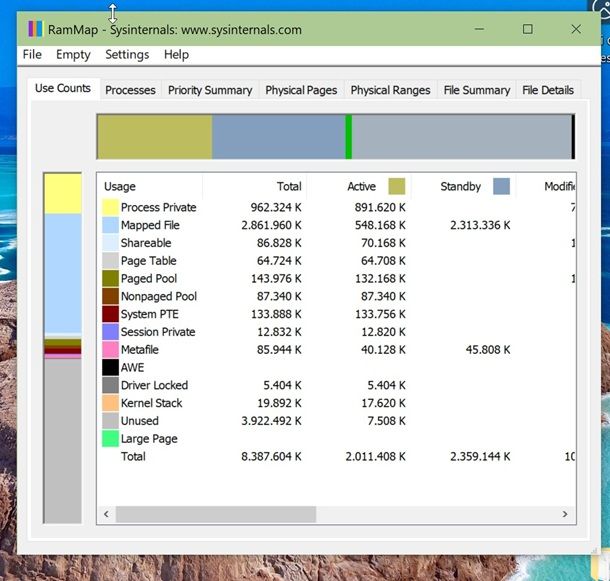Click the olive Active segment of memory bar
Image resolution: width=610 pixels, height=581 pixels.
(154, 137)
